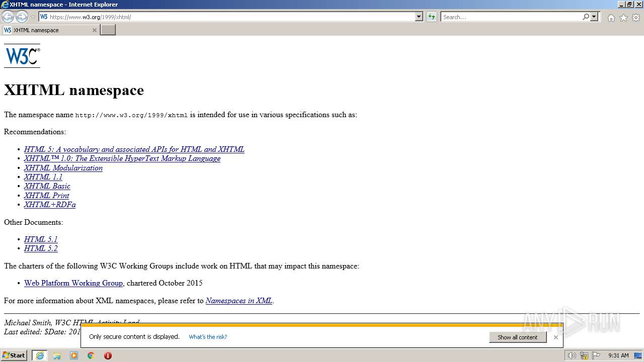Click the 9:31 AM taskbar clock
This screenshot has height=362, width=644.
click(x=618, y=355)
